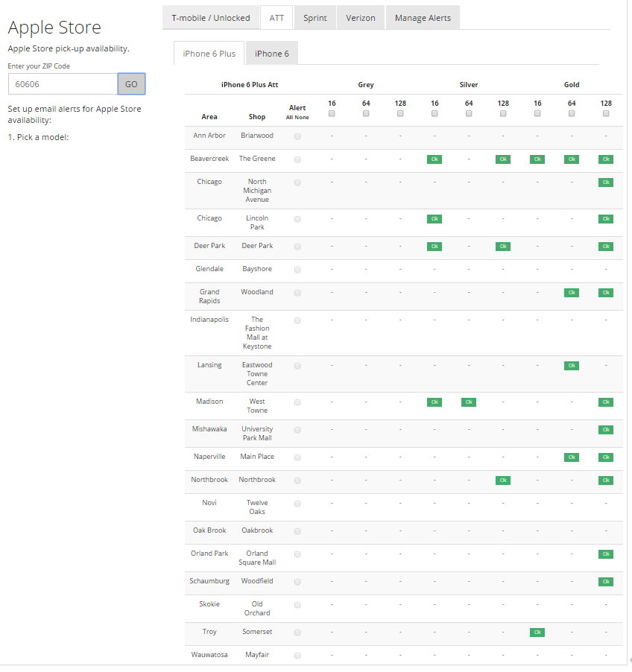Go to the Manage Alerts tab
This screenshot has height=672, width=632.
[x=423, y=18]
